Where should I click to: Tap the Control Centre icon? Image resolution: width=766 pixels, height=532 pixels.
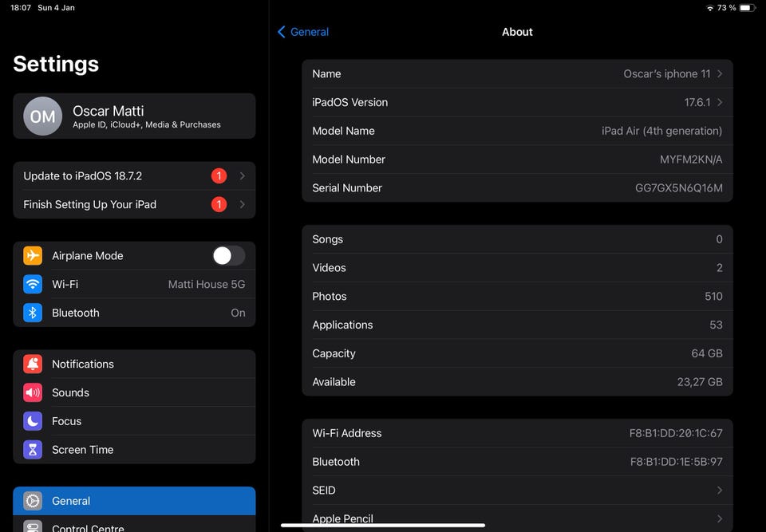point(33,526)
